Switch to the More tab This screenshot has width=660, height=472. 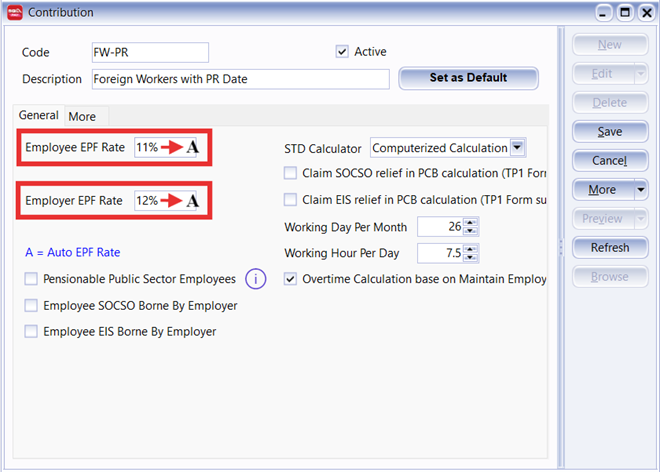coord(82,117)
